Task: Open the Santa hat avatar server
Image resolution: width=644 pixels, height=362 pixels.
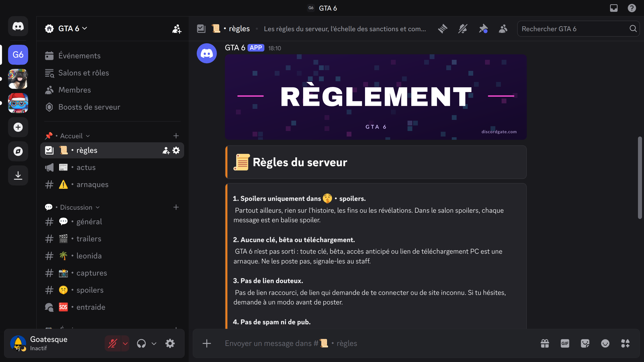Action: click(x=18, y=103)
